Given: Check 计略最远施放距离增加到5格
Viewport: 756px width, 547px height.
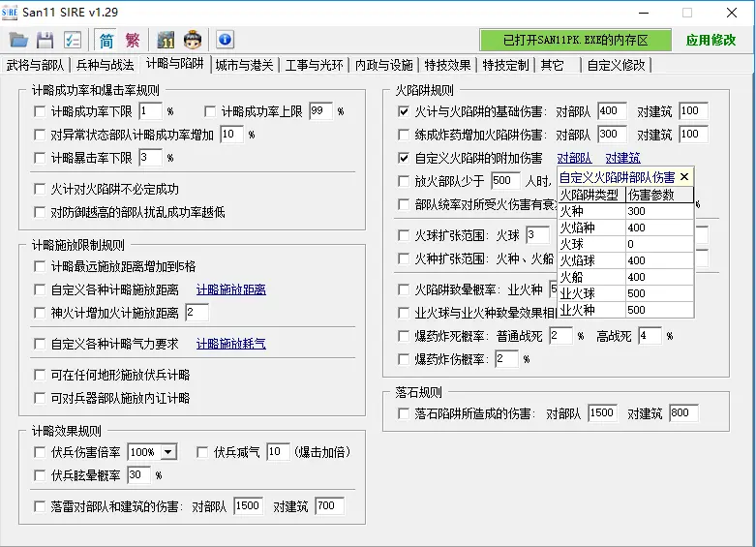Looking at the screenshot, I should pos(40,266).
